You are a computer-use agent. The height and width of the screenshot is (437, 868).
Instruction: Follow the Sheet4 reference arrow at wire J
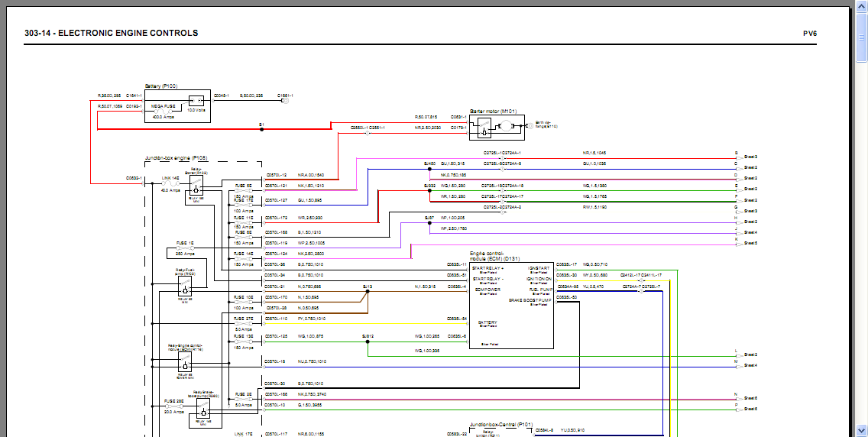(740, 233)
